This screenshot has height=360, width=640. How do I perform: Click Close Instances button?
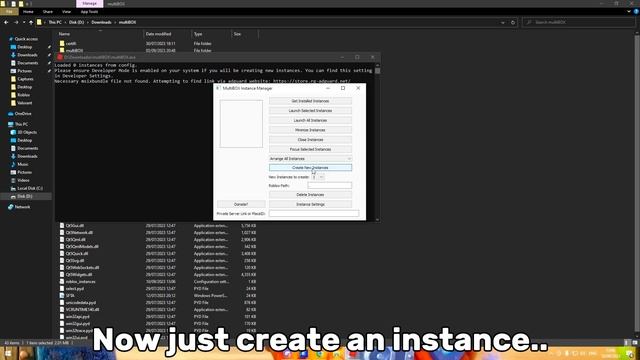(x=310, y=140)
